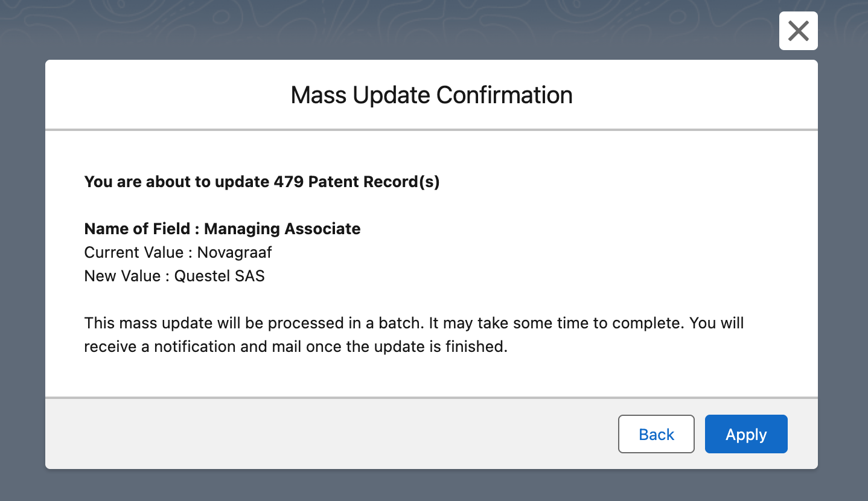Screen dimensions: 868x501
Task: Select the new value Questel SAS text
Action: coord(220,276)
